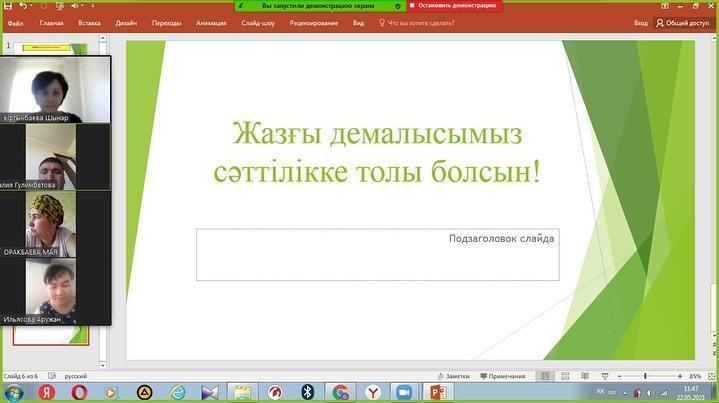Open the Дизайн ribbon tab
Image resolution: width=719 pixels, height=403 pixels.
[x=126, y=23]
